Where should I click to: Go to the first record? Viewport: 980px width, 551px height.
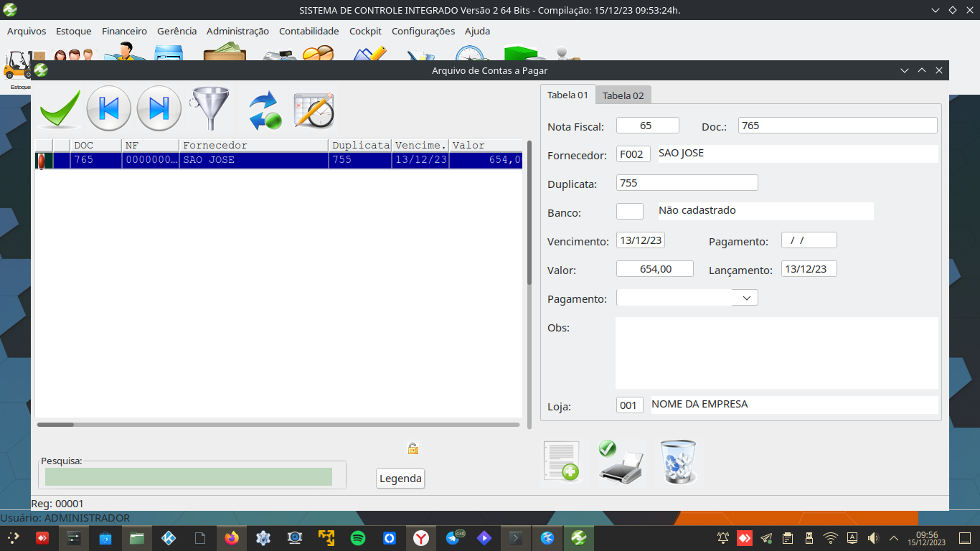(x=109, y=108)
